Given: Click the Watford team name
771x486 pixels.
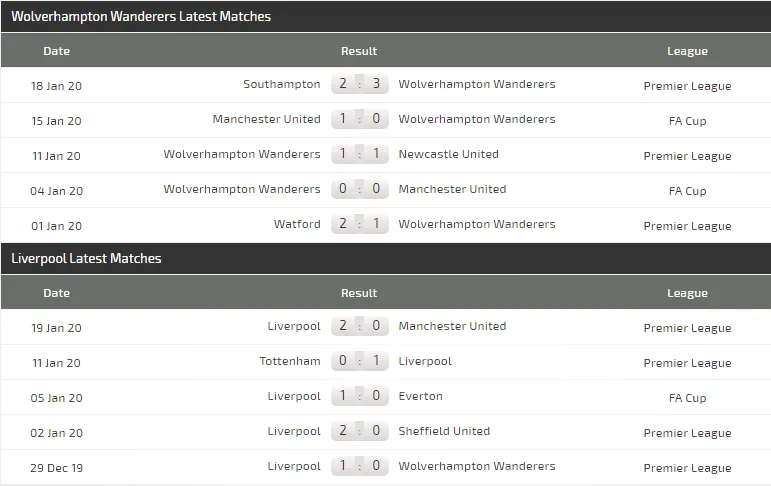Looking at the screenshot, I should click(x=297, y=225).
